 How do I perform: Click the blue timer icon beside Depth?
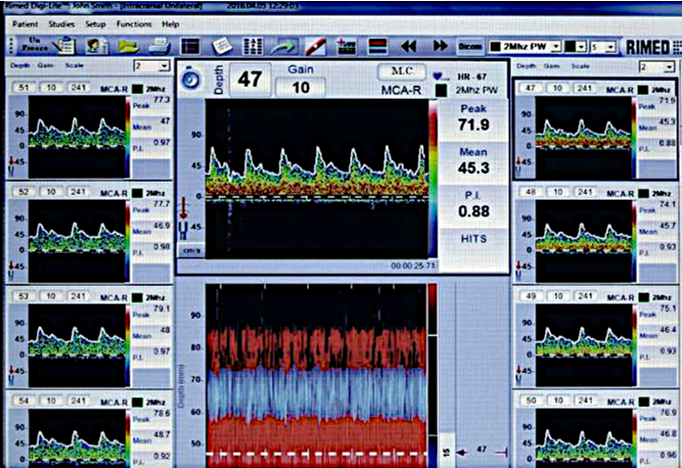tap(190, 79)
